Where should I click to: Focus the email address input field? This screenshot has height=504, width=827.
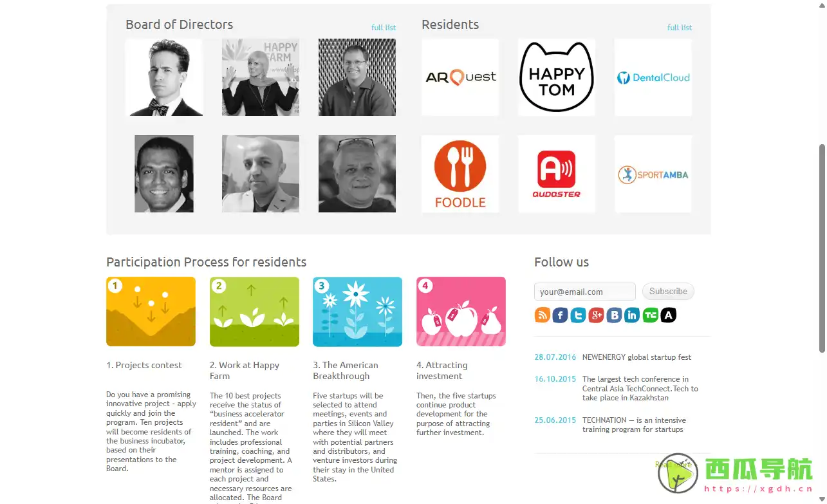[584, 292]
